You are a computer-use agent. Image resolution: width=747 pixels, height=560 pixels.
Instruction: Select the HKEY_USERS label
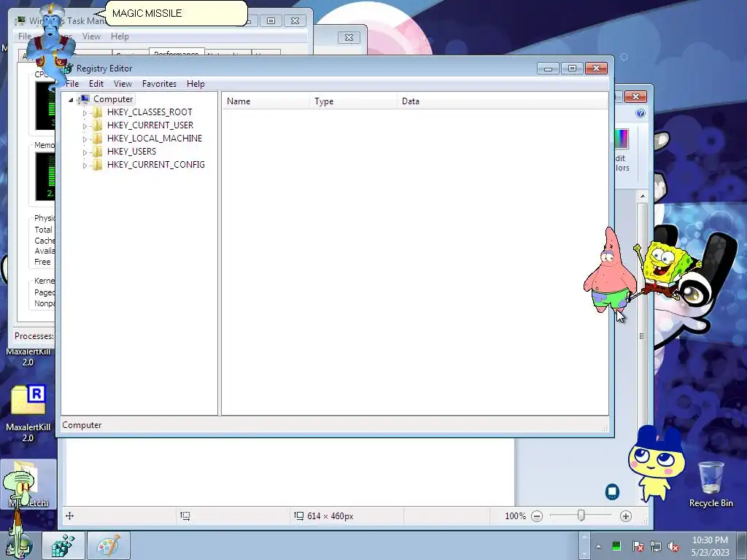(131, 152)
